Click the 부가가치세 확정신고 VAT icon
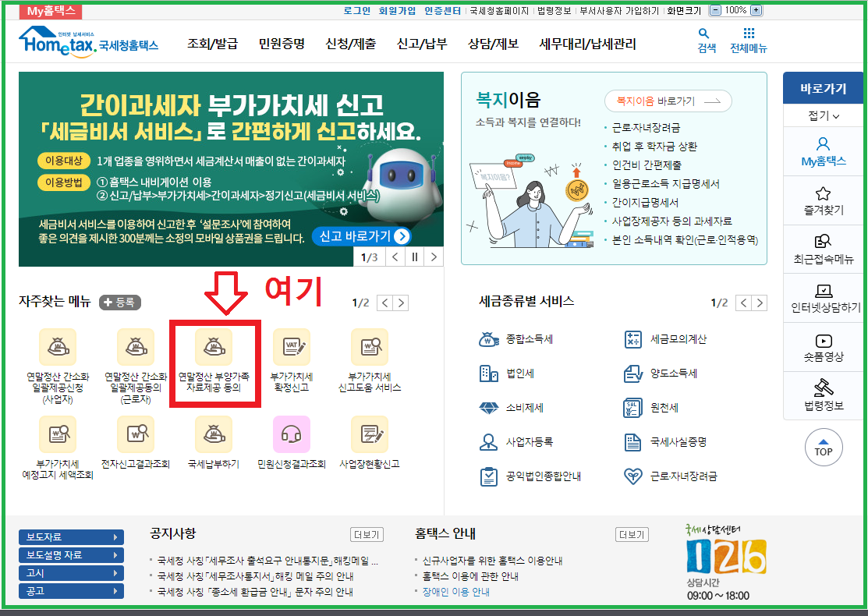The image size is (868, 616). pos(291,347)
